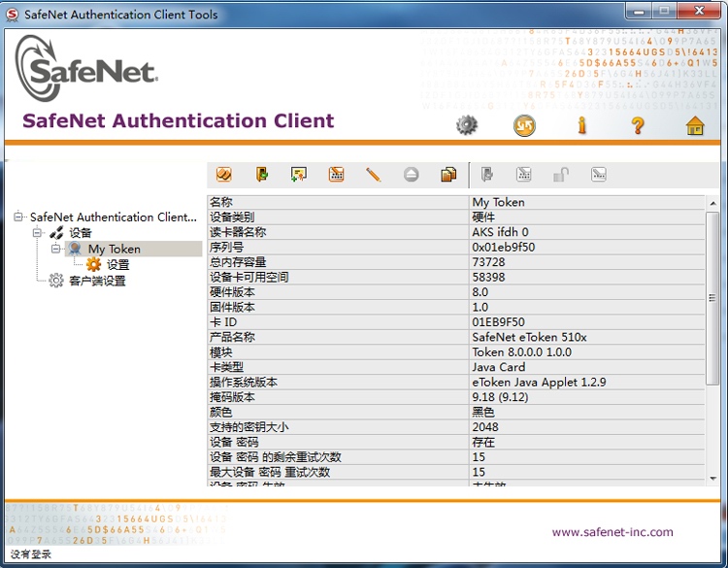Open 客户端设置 in the tree
Image resolution: width=728 pixels, height=568 pixels.
point(97,281)
